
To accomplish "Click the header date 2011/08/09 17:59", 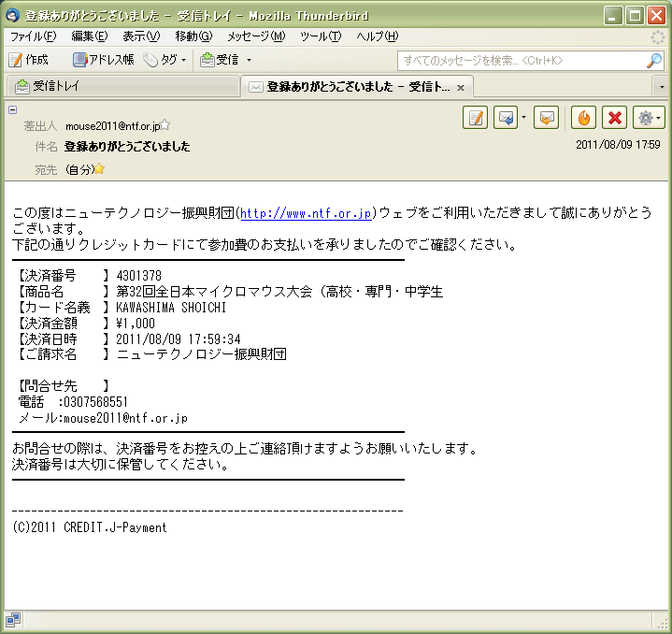I will pyautogui.click(x=618, y=144).
